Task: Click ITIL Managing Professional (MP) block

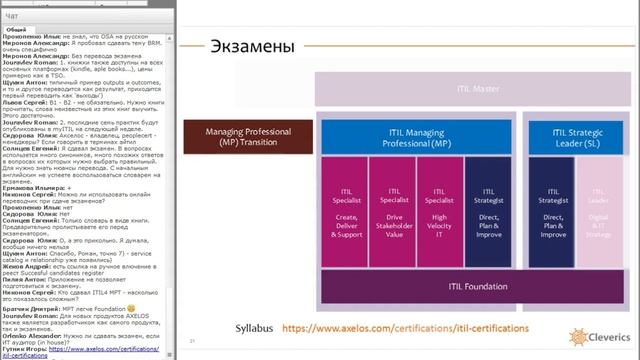Action: pos(416,138)
